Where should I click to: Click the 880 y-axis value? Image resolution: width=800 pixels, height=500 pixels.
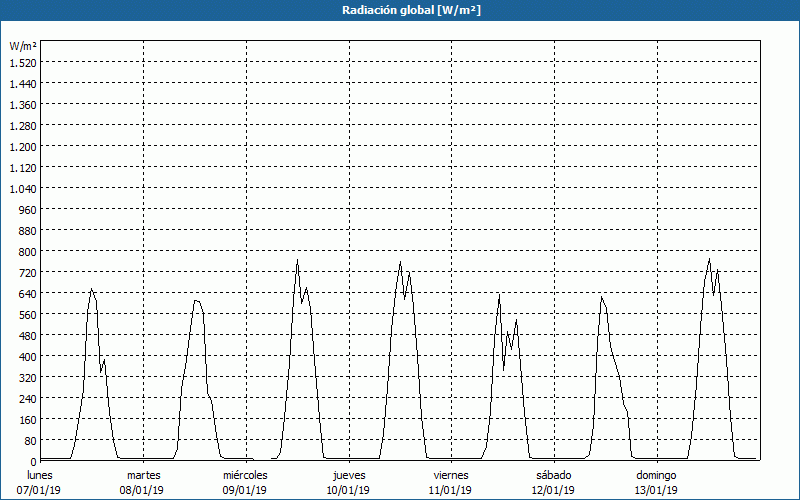28,231
